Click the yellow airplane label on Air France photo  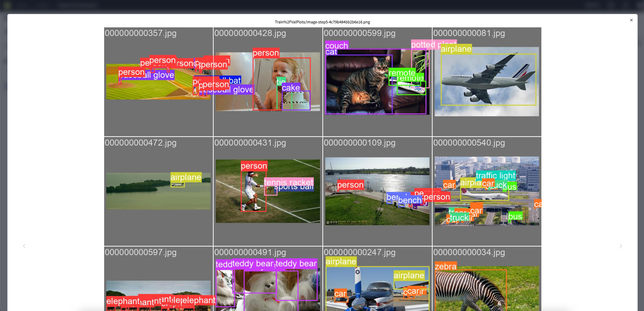tap(456, 49)
